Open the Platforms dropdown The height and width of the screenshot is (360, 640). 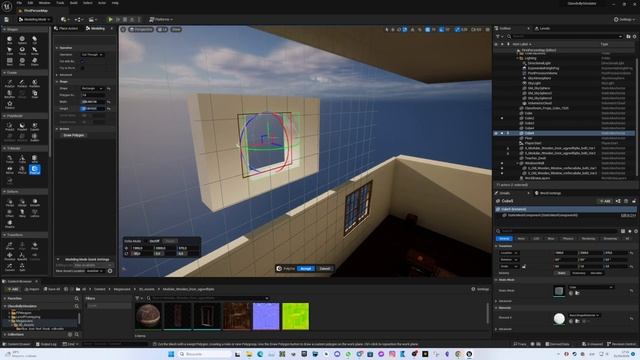coord(161,19)
